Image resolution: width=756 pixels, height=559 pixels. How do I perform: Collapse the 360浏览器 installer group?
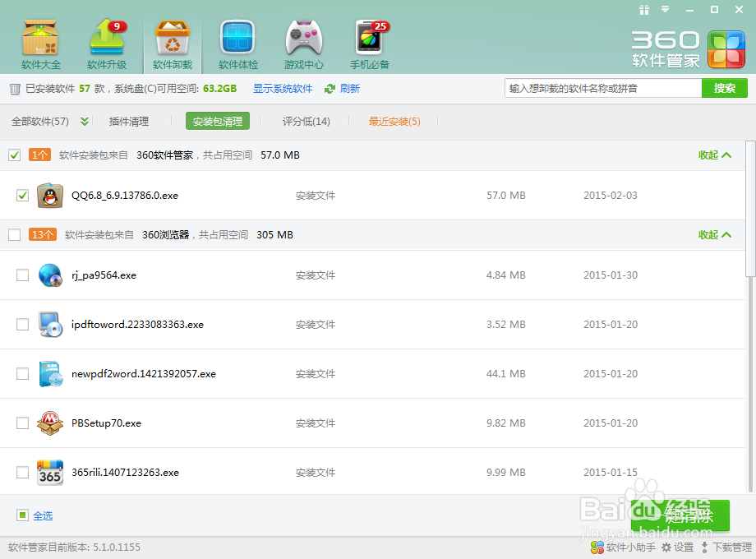[x=712, y=234]
